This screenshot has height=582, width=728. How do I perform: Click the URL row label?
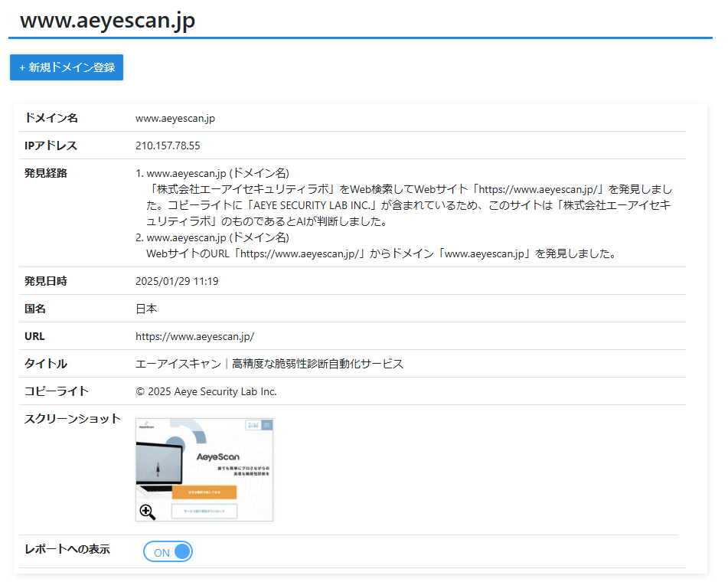tap(34, 336)
